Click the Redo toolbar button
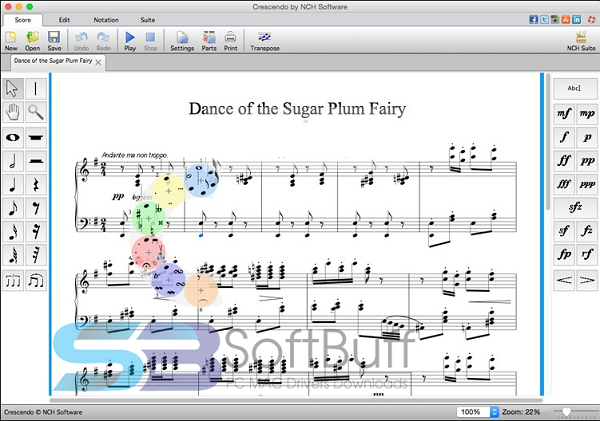Viewport: 600px width, 421px height. pos(103,41)
